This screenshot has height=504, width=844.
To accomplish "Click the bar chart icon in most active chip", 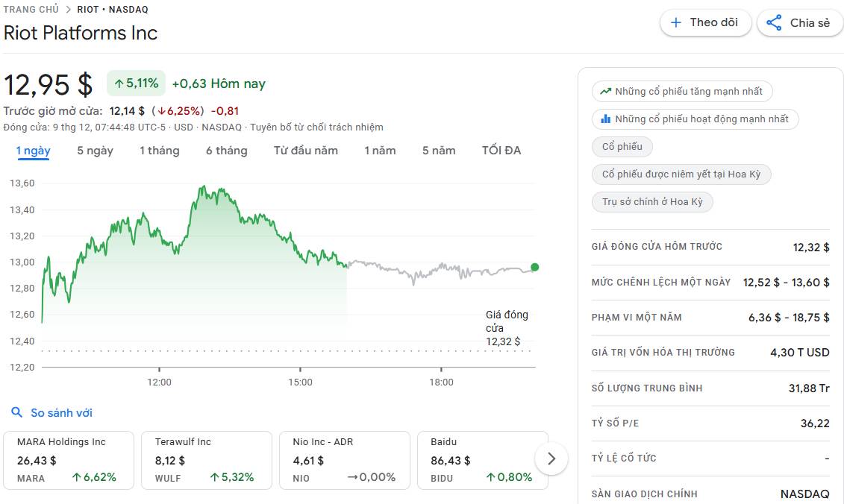I will coord(605,119).
